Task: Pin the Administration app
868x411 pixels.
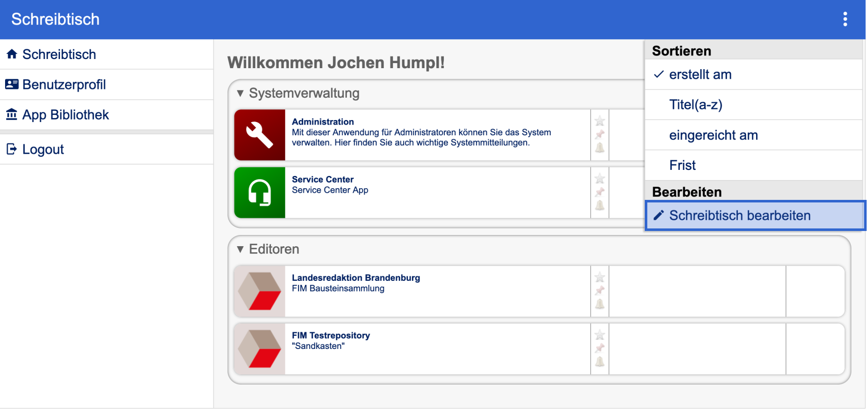Action: click(x=600, y=135)
